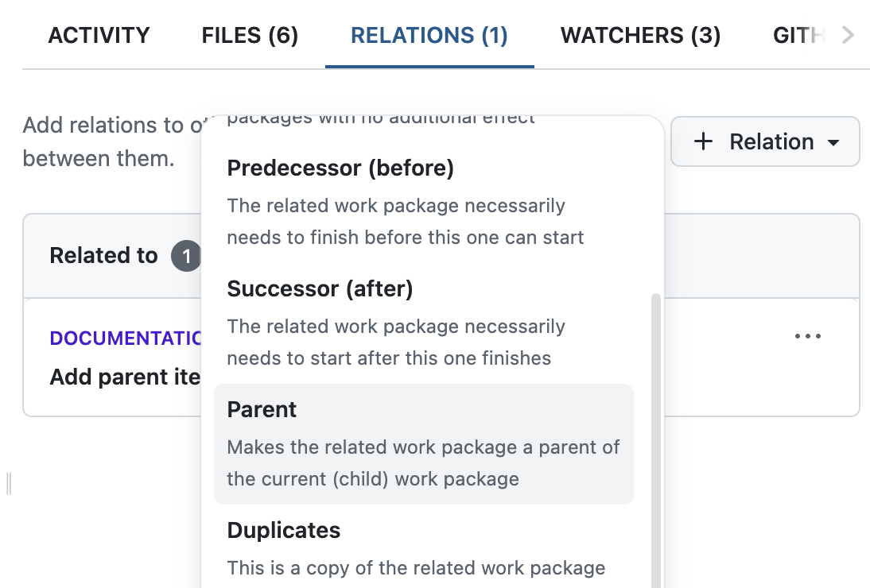Click the more actions ellipsis on the relation row
870x588 pixels.
point(808,336)
